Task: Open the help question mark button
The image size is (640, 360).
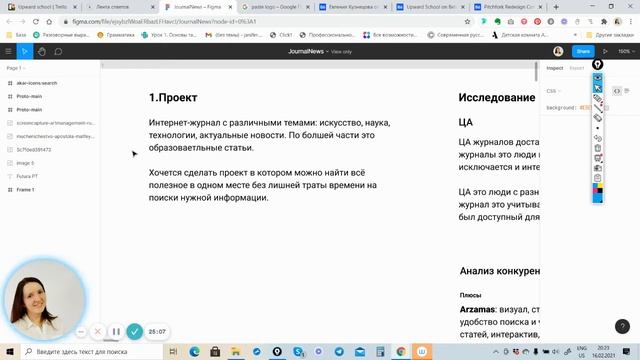Action: click(x=622, y=326)
